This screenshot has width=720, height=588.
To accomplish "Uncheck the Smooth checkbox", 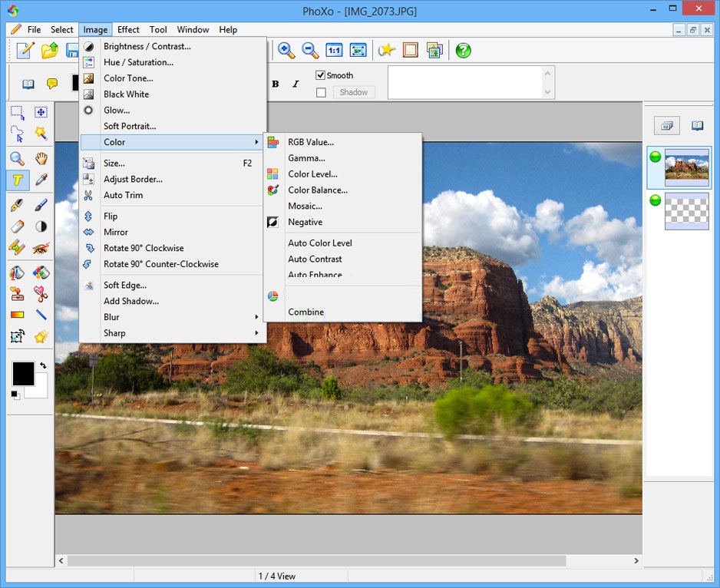I will pos(321,75).
